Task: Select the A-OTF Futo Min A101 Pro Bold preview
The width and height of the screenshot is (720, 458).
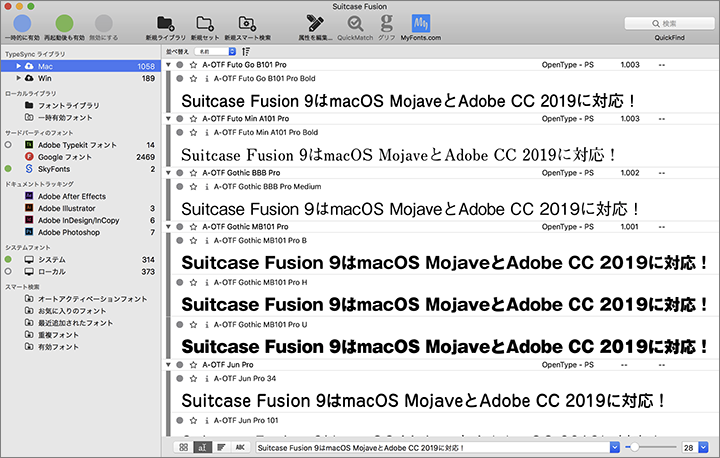Action: click(398, 155)
